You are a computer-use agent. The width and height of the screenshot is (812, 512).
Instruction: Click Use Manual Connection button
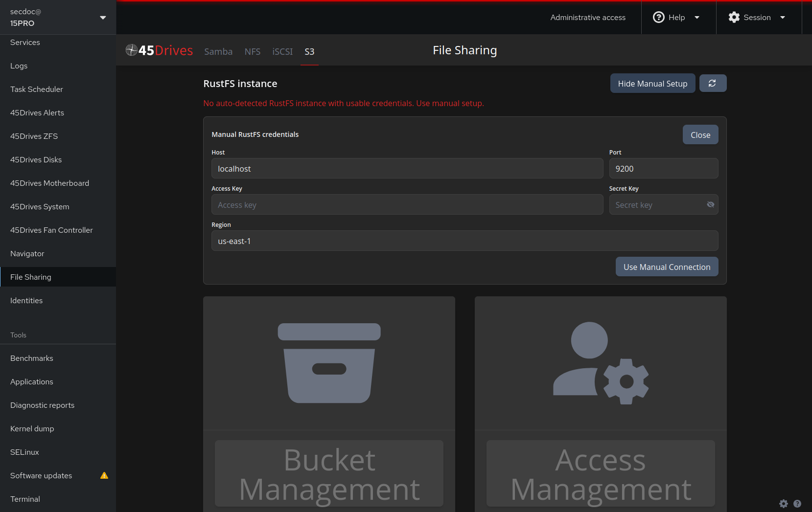pyautogui.click(x=667, y=267)
